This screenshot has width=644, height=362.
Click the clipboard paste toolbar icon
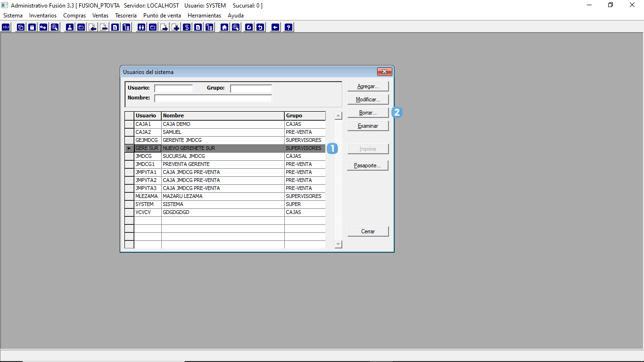(32, 27)
